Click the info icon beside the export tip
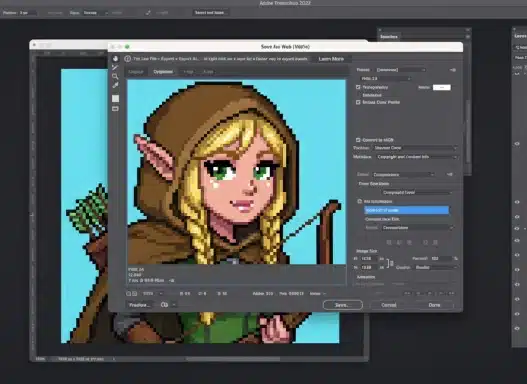This screenshot has width=527, height=384. coord(127,59)
